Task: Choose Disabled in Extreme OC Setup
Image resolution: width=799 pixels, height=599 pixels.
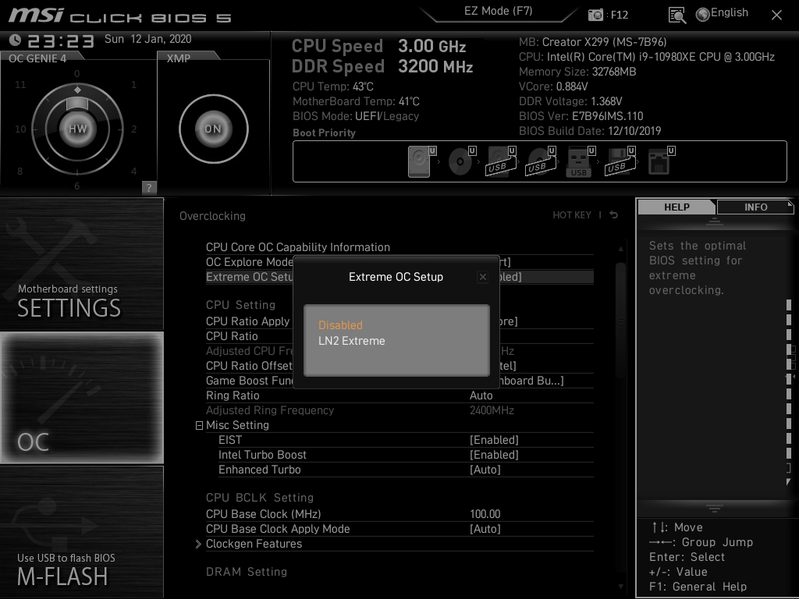Action: tap(340, 325)
